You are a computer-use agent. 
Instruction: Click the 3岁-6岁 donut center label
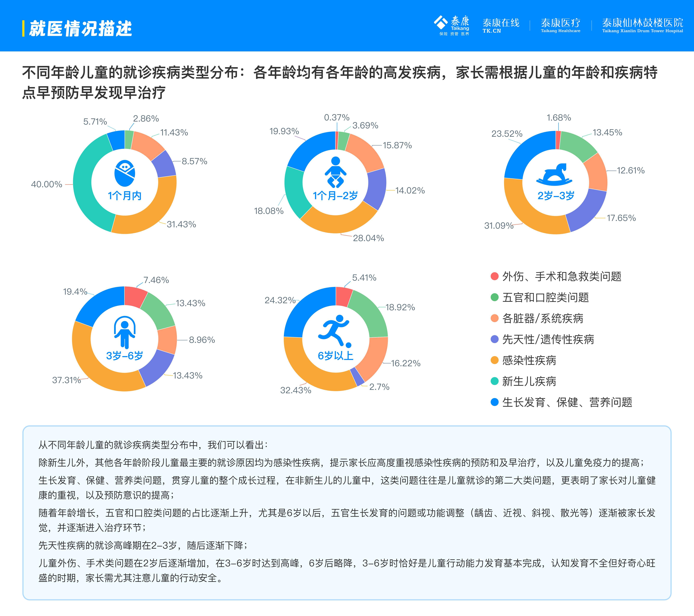[x=125, y=356]
